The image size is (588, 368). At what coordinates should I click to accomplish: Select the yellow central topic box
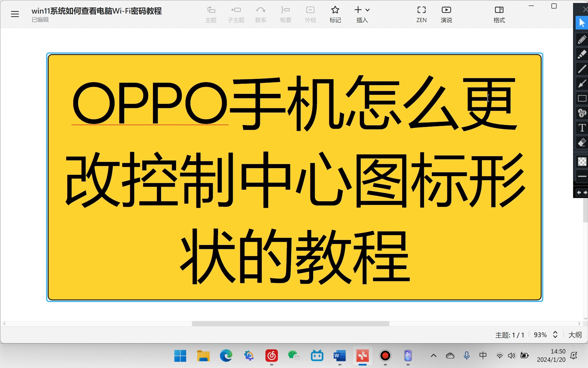pos(295,177)
